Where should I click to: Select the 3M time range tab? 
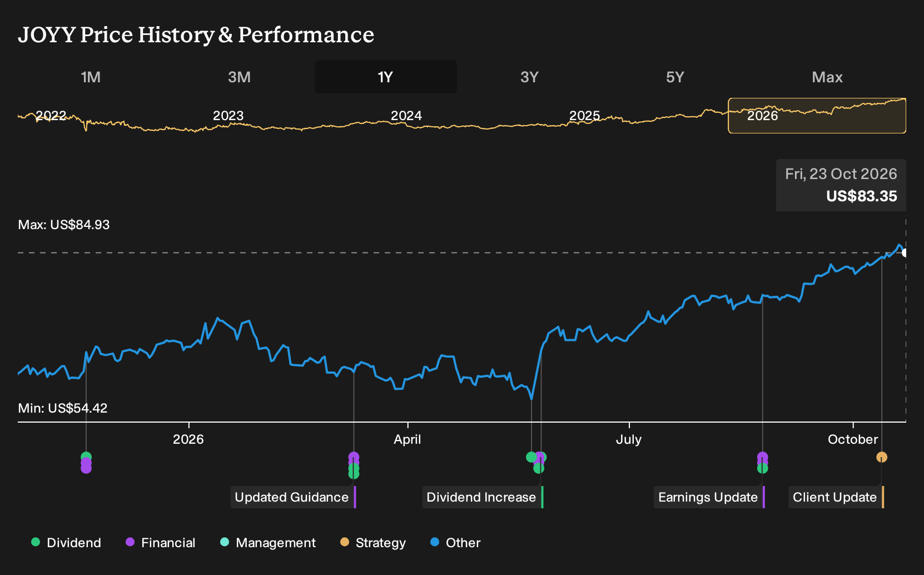pyautogui.click(x=240, y=77)
